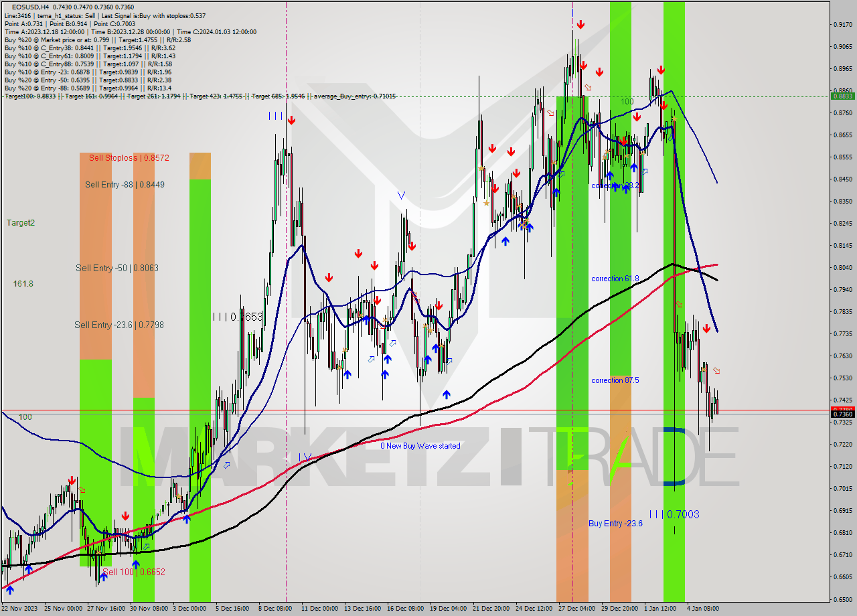This screenshot has width=857, height=616.
Task: Click the '4 Jan 08:00' time label
Action: point(702,609)
